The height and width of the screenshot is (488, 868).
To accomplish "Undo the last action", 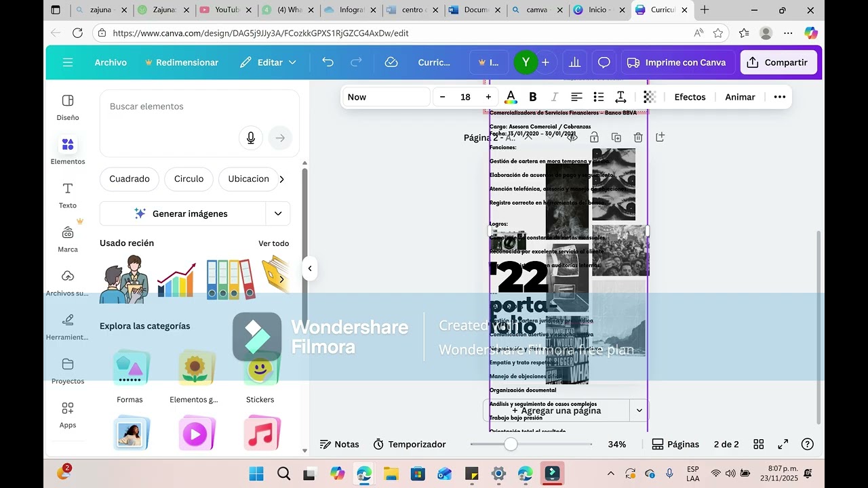I will [x=328, y=62].
